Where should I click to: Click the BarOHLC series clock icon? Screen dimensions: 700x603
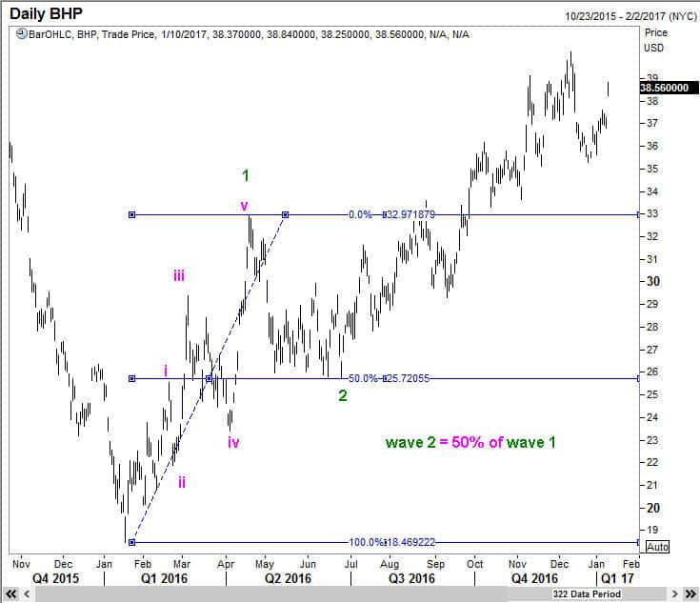click(x=21, y=34)
